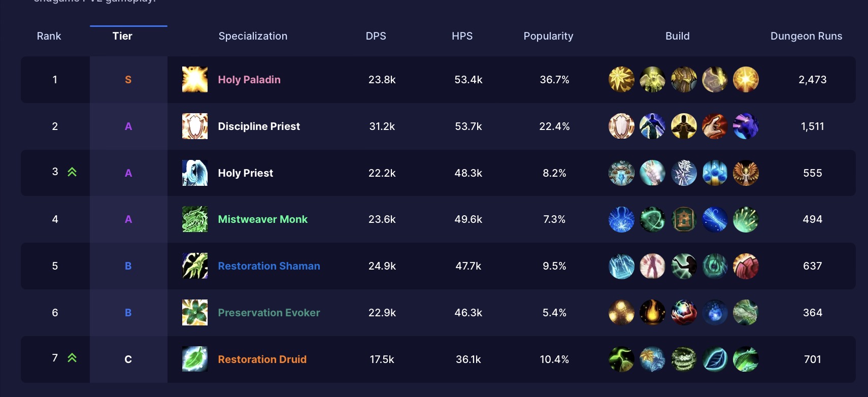Click the Restoration Druid leaf icon
This screenshot has height=397, width=868.
195,359
